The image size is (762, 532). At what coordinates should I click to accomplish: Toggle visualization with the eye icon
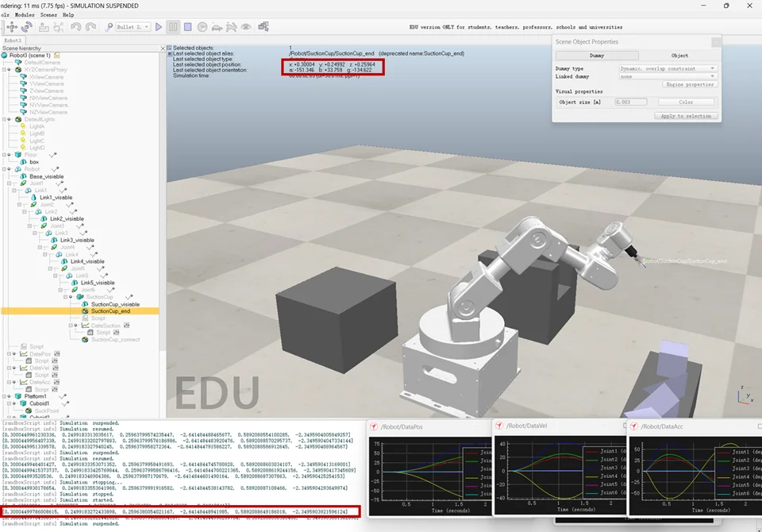(246, 27)
